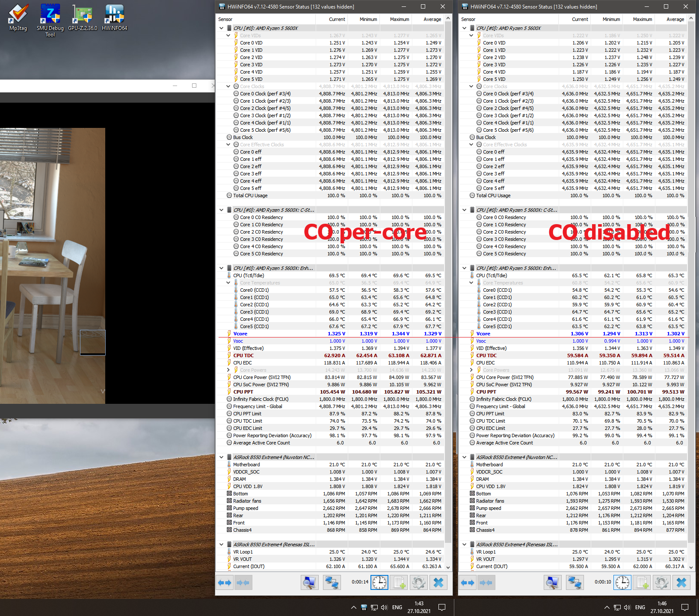Click the Sensor column header in left window
This screenshot has height=616, width=699.
266,19
